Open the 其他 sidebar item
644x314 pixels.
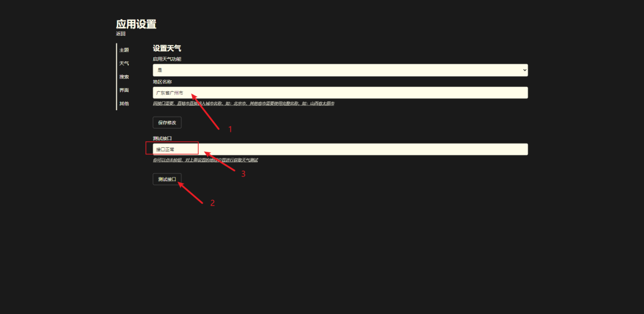(x=124, y=104)
